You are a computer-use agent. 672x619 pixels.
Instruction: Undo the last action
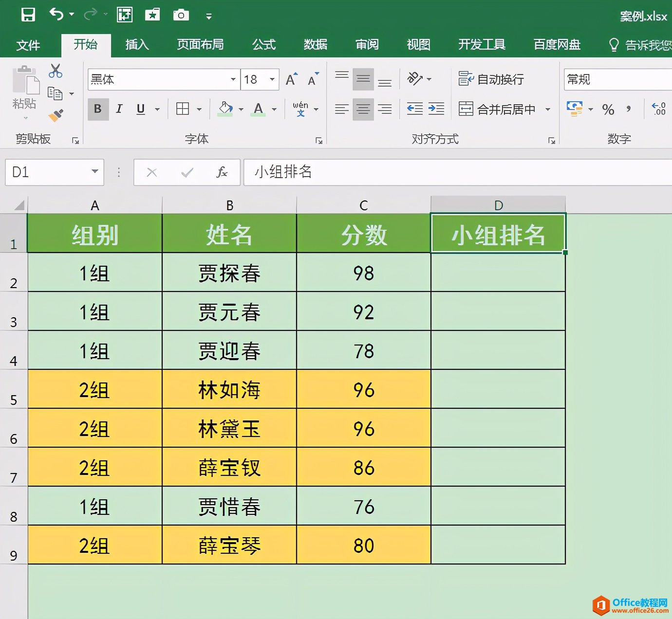click(56, 15)
